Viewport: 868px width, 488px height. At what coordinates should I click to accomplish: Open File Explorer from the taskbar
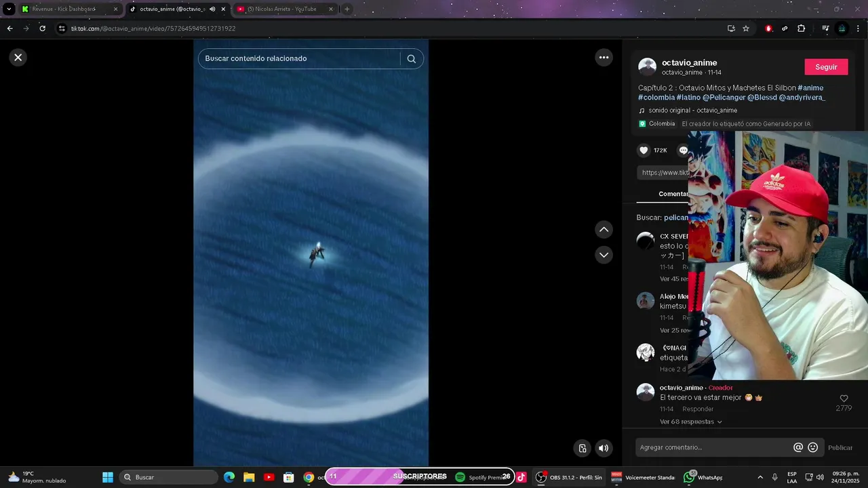249,477
